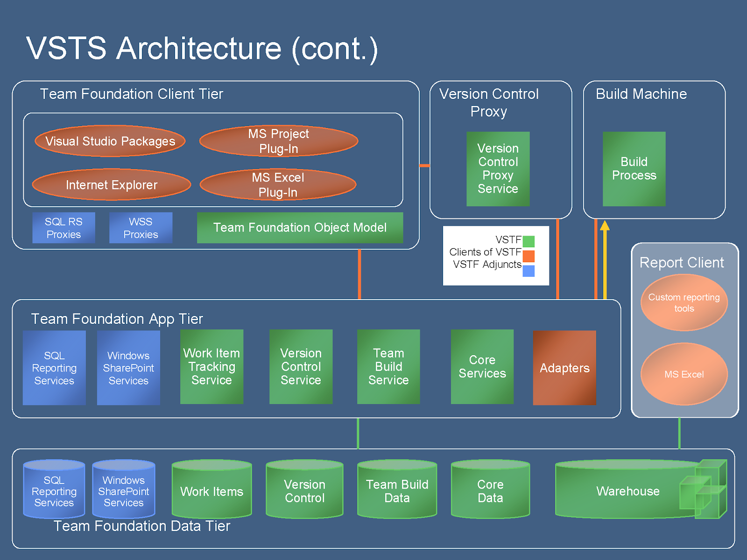Click the blue VSTF Adjuncts swatch

[529, 271]
